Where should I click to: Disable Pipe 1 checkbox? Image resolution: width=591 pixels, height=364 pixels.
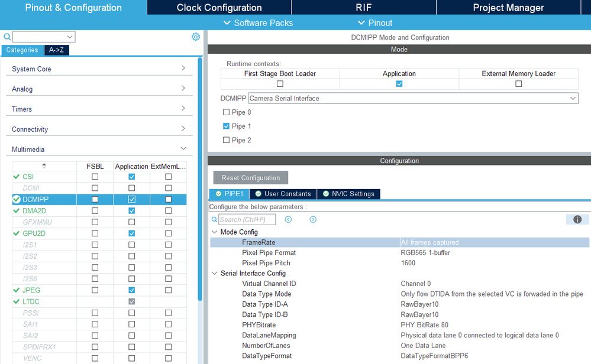click(x=226, y=126)
